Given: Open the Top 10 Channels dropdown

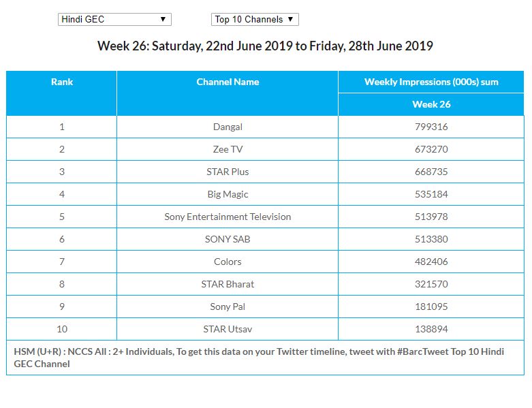Looking at the screenshot, I should click(x=255, y=20).
